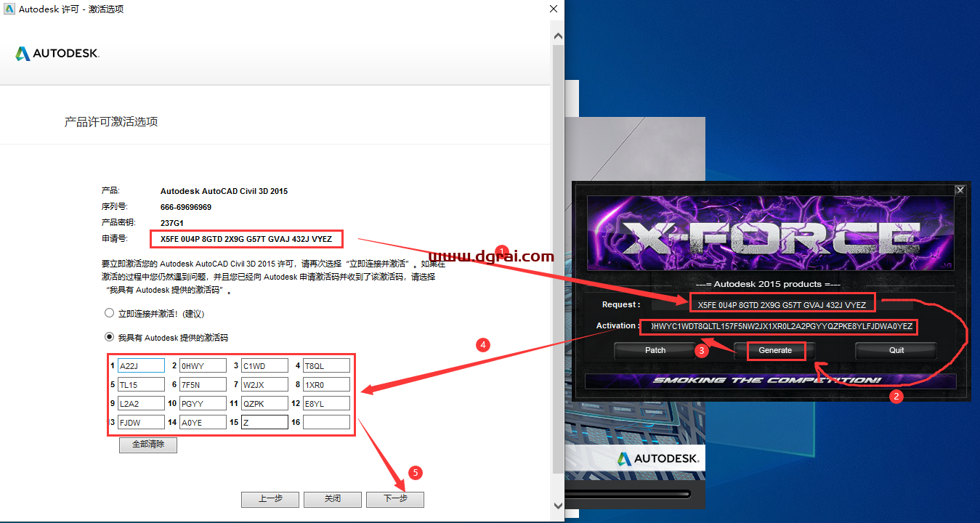Select the 立即连接并激活 radio option

coord(110,314)
